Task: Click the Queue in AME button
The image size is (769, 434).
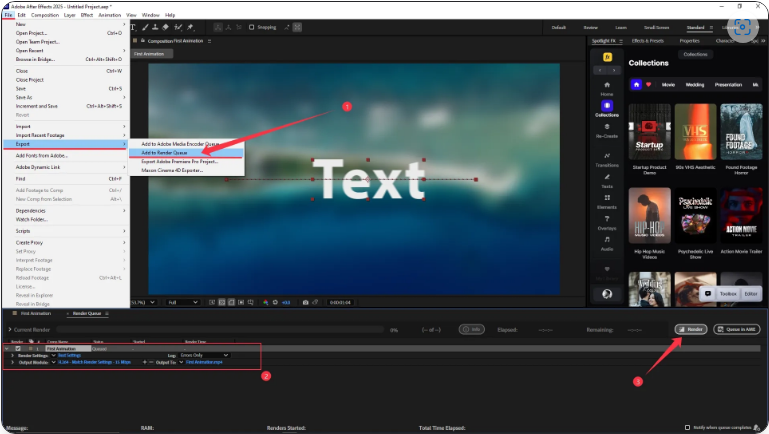Action: point(737,330)
